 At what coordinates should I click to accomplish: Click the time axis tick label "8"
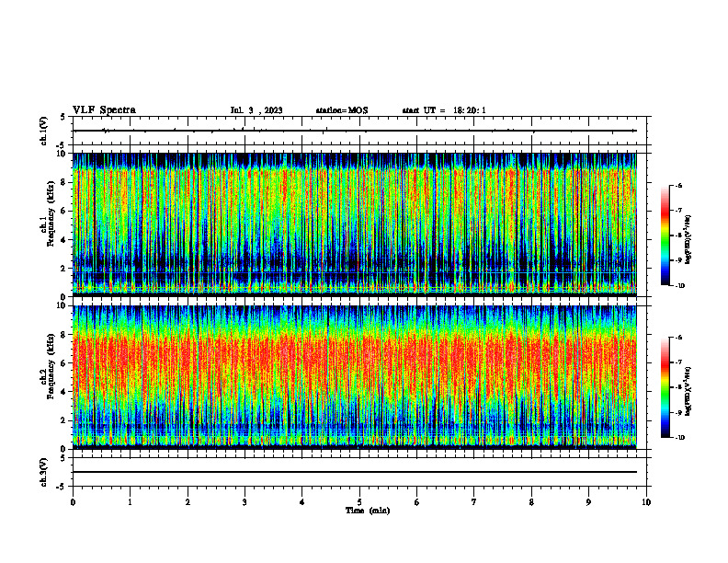531,502
